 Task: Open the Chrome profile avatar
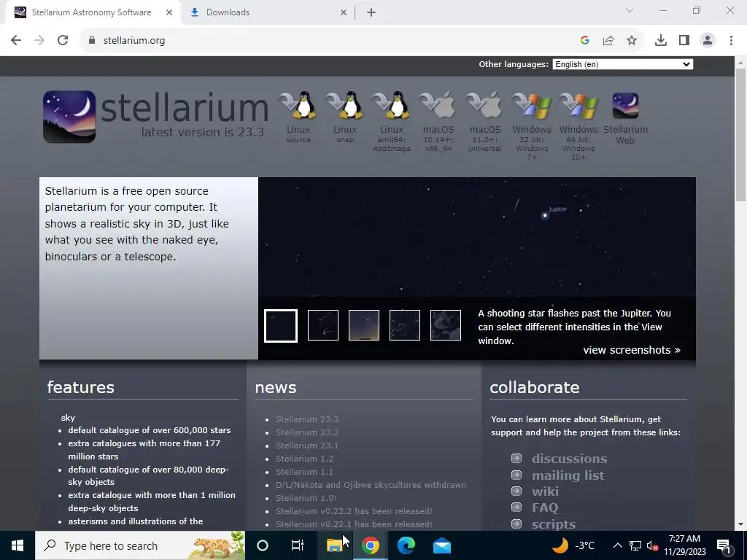tap(708, 41)
